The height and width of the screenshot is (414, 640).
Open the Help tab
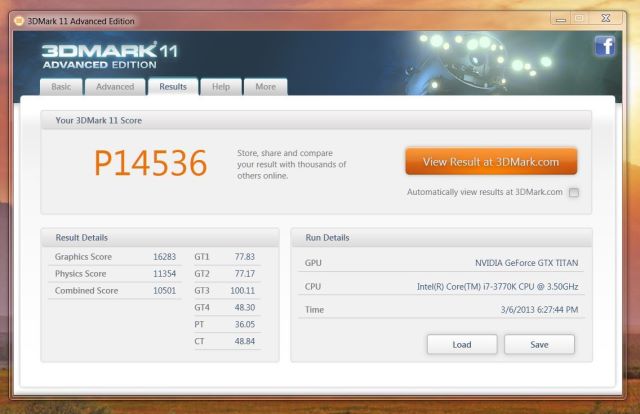tap(221, 87)
